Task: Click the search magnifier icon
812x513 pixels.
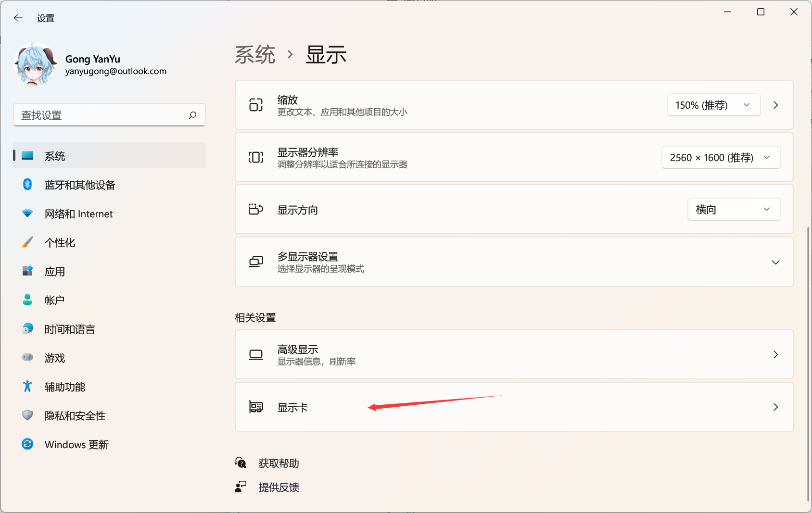Action: pyautogui.click(x=192, y=115)
